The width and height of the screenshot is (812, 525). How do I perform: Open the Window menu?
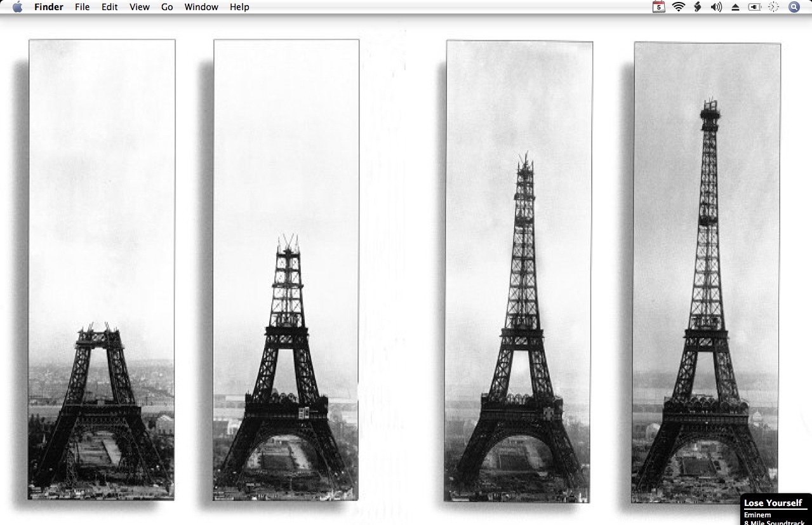(201, 7)
